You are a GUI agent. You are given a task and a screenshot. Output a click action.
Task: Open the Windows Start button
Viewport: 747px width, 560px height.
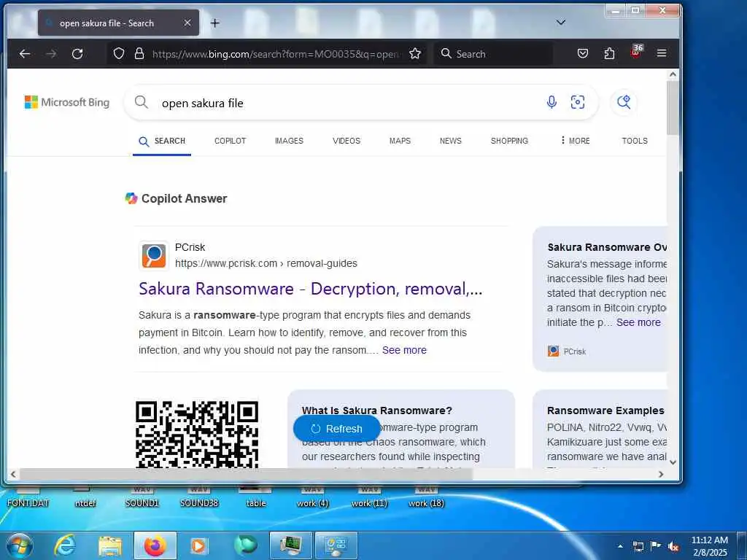(20, 545)
